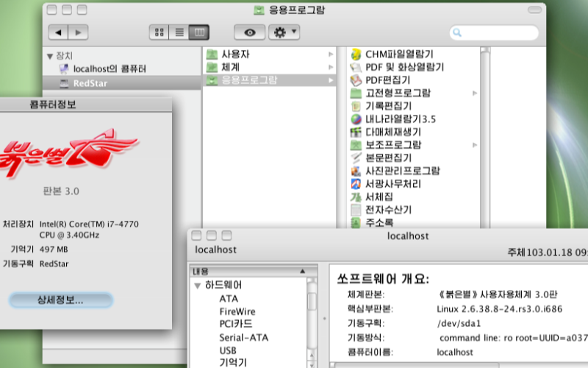
Task: Open CHM파일열람기 application icon
Action: tap(356, 54)
